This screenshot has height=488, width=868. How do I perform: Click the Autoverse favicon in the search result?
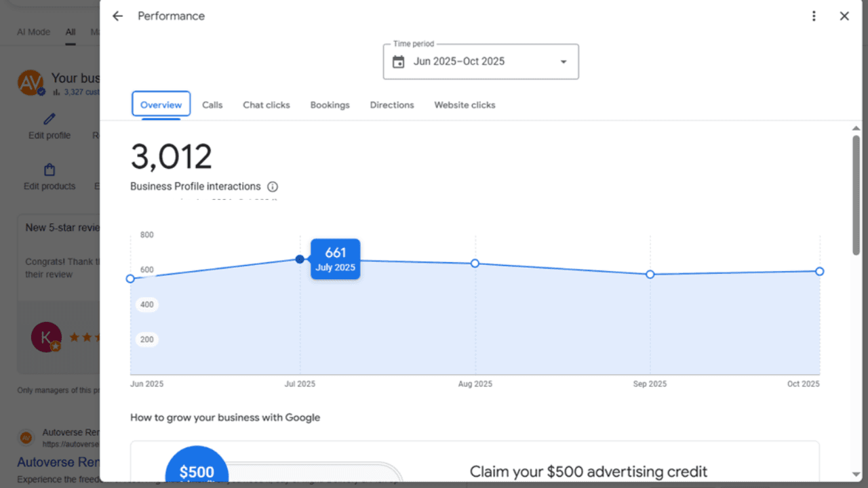27,438
